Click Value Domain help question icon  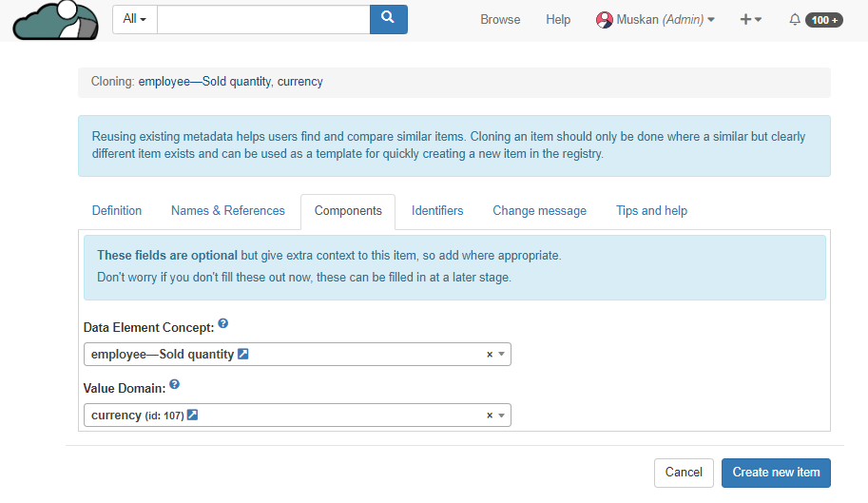click(175, 385)
